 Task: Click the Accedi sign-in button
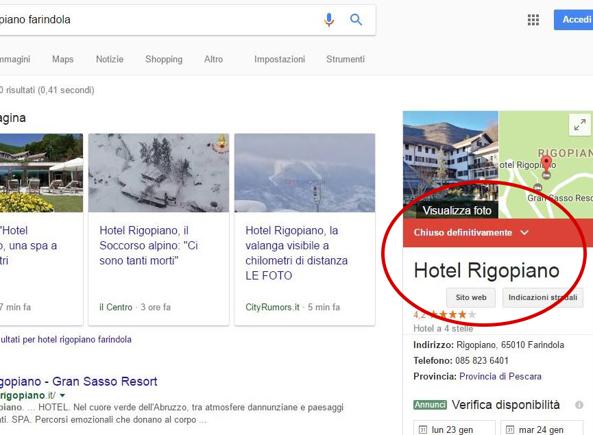573,20
